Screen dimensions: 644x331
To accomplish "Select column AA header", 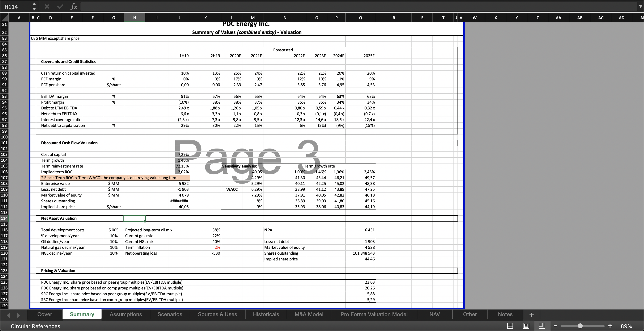I will pyautogui.click(x=558, y=18).
